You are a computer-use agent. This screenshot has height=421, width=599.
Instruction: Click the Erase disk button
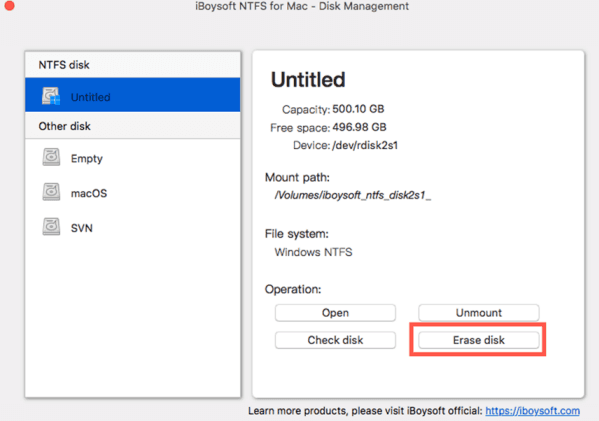479,340
